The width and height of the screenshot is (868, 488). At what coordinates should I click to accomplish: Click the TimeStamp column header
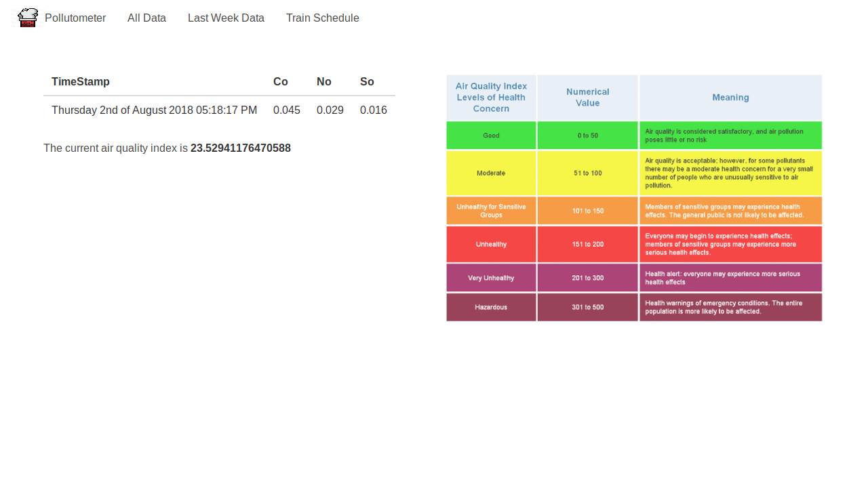pyautogui.click(x=81, y=82)
